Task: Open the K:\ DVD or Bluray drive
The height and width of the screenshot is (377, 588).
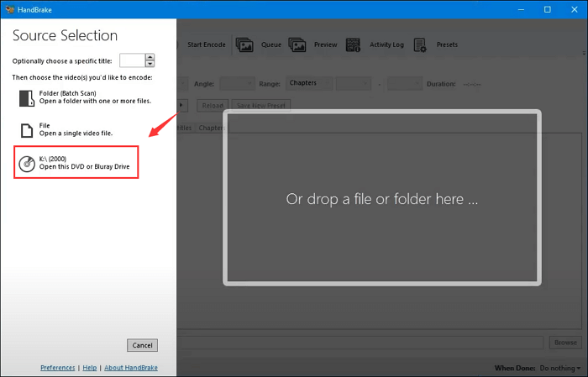Action: pyautogui.click(x=76, y=161)
